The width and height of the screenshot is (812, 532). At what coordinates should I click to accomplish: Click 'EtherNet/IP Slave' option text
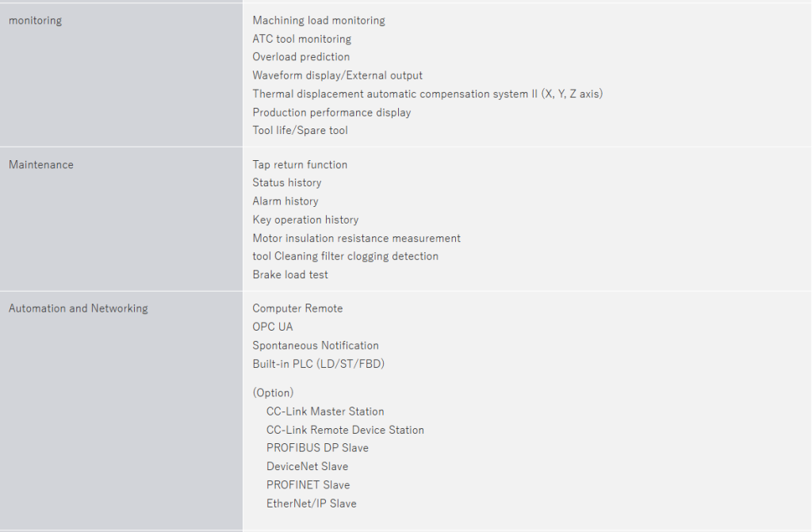[311, 503]
